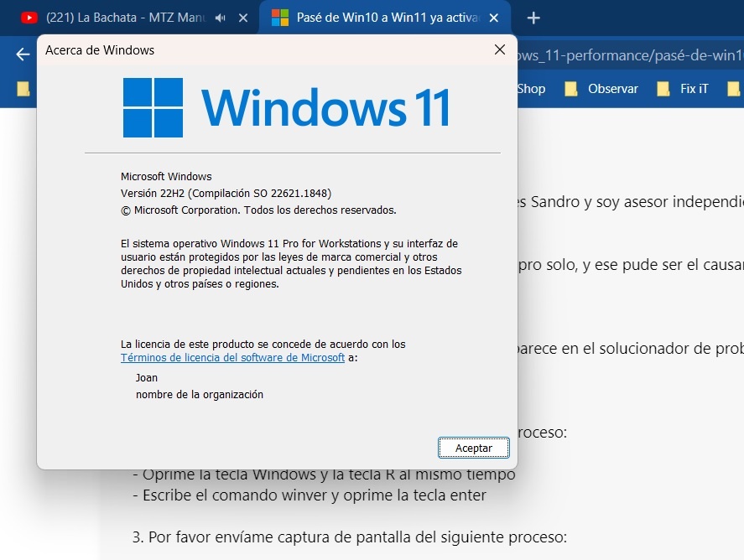Image resolution: width=744 pixels, height=560 pixels.
Task: Open the Observar bookmarks folder
Action: click(601, 89)
